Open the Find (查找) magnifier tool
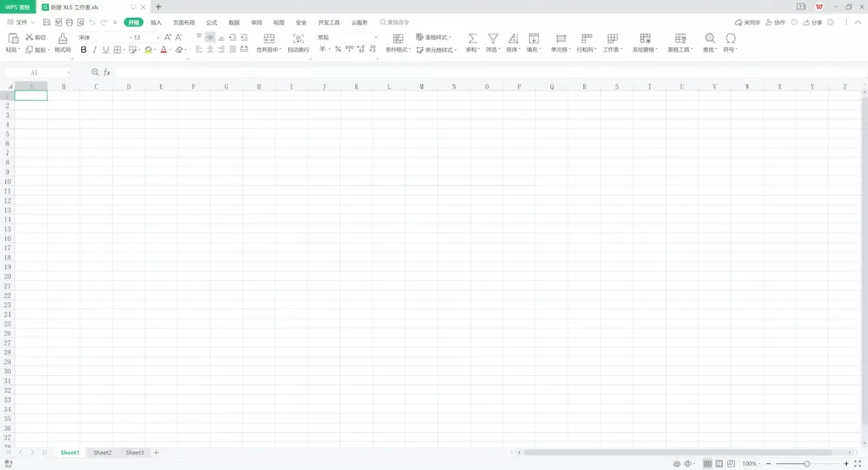 pyautogui.click(x=709, y=38)
